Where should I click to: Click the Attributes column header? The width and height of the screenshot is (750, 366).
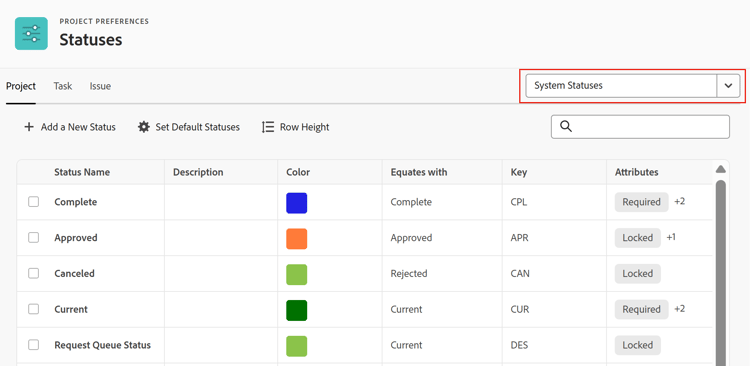tap(637, 172)
